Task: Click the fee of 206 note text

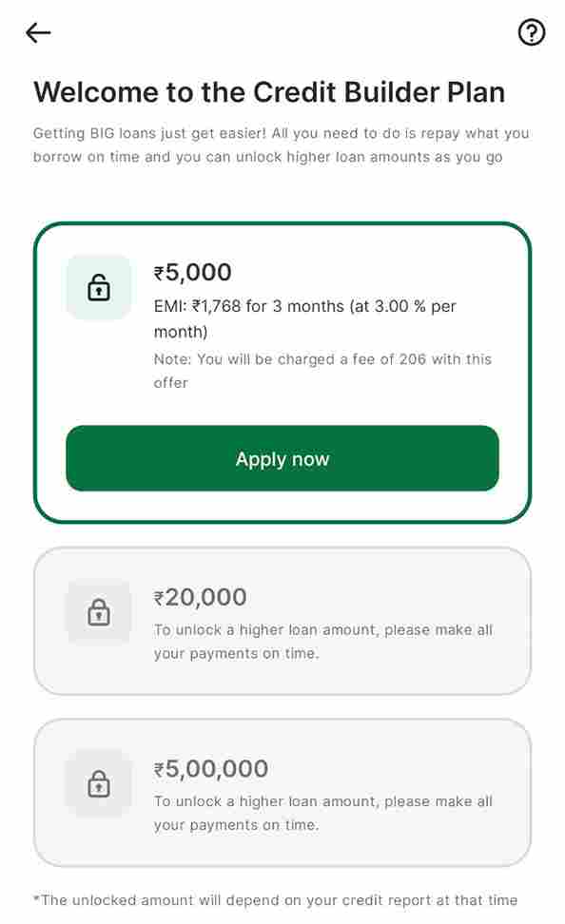Action: tap(322, 371)
